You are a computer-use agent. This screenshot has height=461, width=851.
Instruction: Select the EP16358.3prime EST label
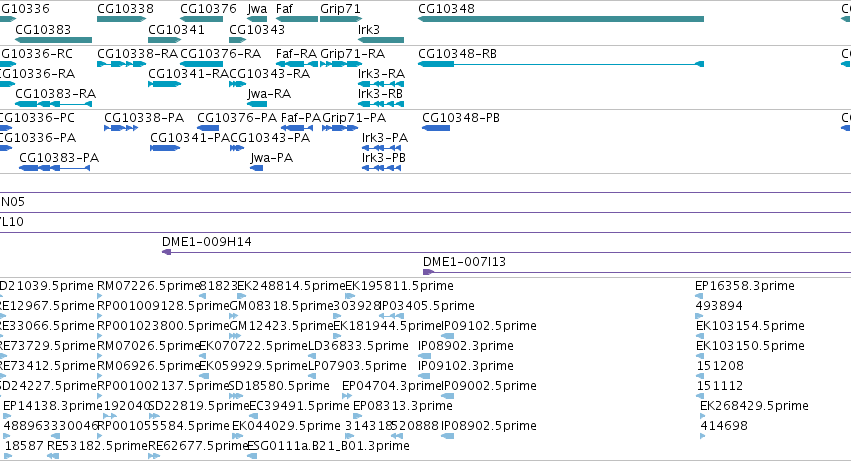point(745,286)
